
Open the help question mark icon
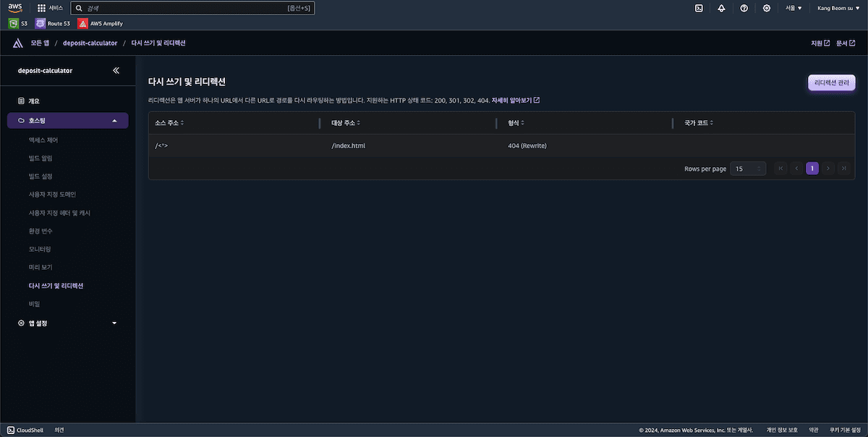point(744,8)
